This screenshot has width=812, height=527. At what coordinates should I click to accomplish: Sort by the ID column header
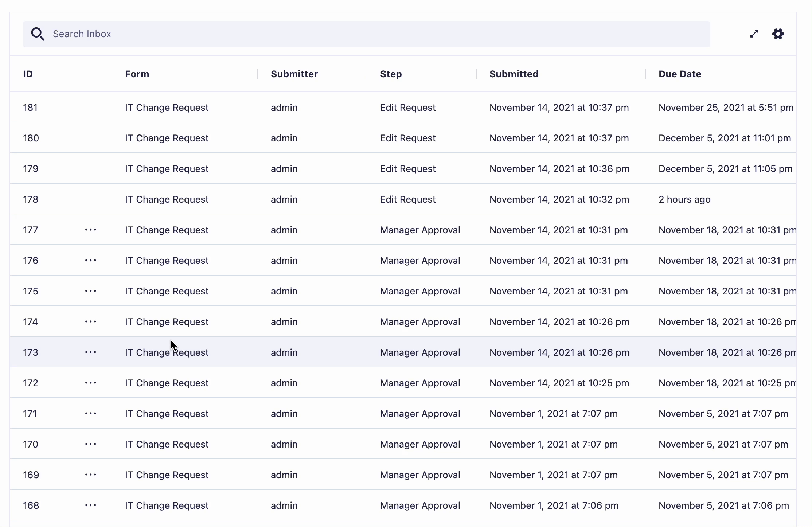point(28,74)
